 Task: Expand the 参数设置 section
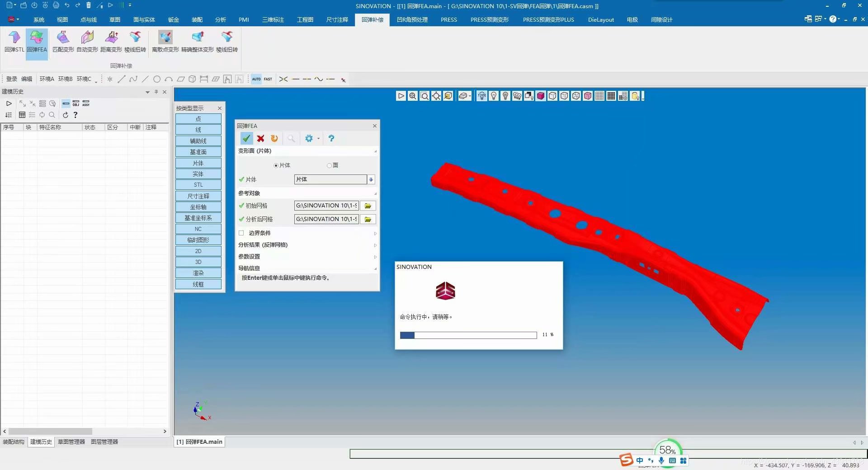coord(375,257)
